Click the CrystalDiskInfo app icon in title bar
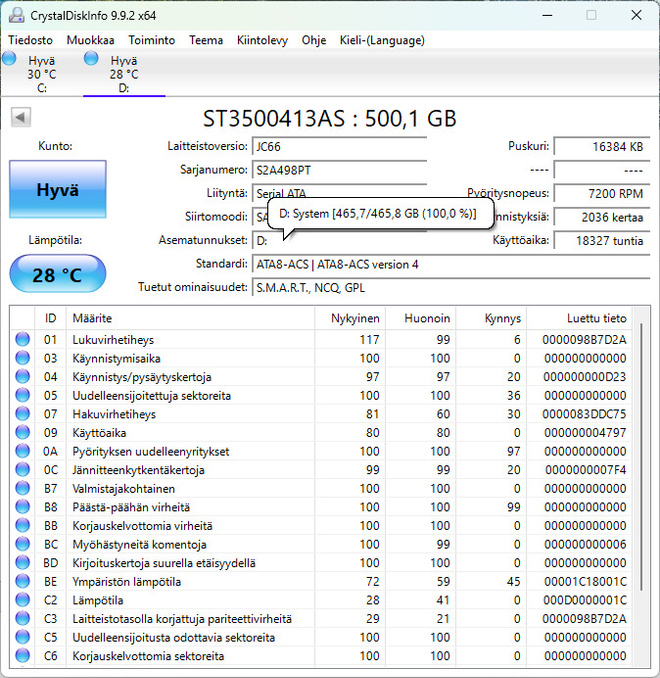Screen dimensions: 660x678 (16, 16)
